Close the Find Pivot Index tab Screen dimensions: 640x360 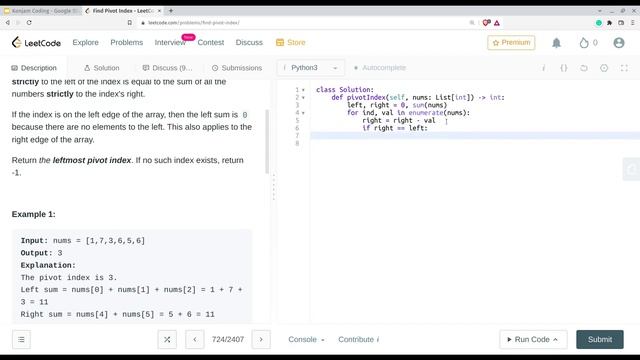click(x=159, y=11)
